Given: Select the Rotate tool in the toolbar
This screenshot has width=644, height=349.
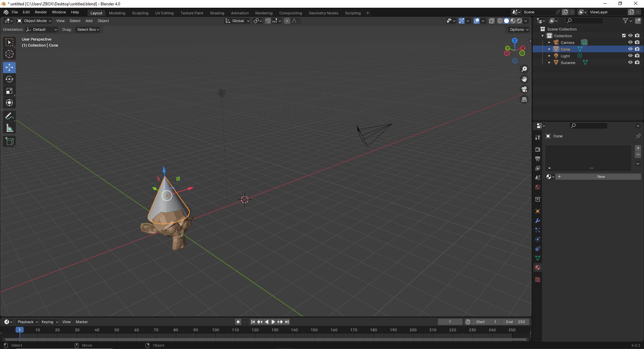Looking at the screenshot, I should click(9, 79).
